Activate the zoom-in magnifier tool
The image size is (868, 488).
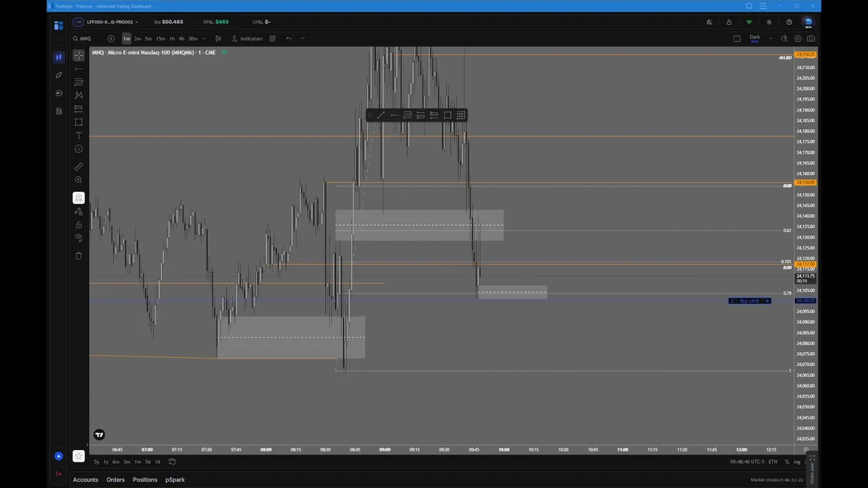[79, 180]
